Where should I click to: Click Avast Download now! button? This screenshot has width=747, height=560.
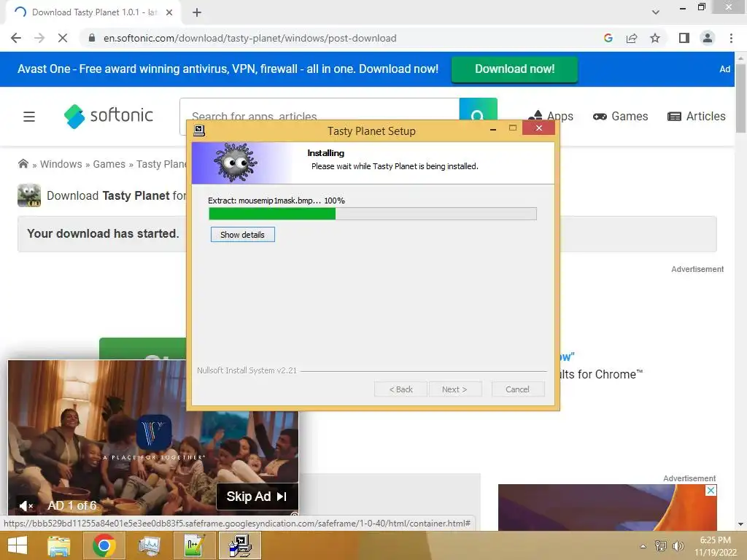point(514,69)
